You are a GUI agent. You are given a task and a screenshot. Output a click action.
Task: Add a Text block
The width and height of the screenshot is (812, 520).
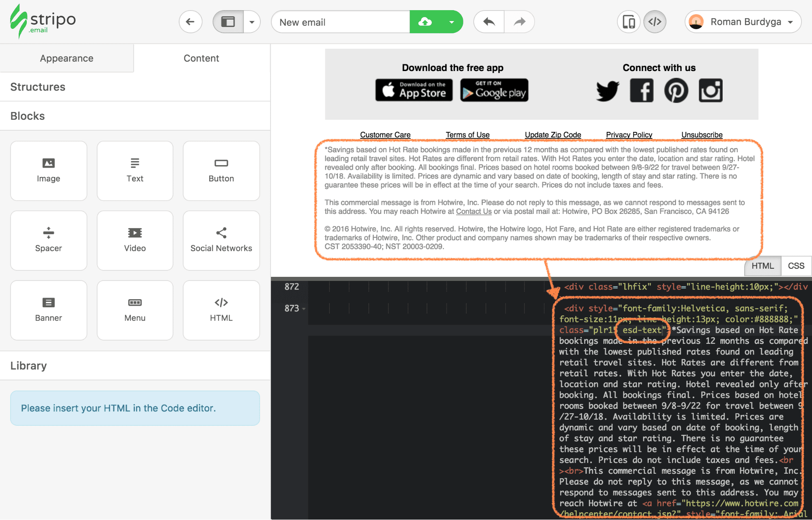135,170
